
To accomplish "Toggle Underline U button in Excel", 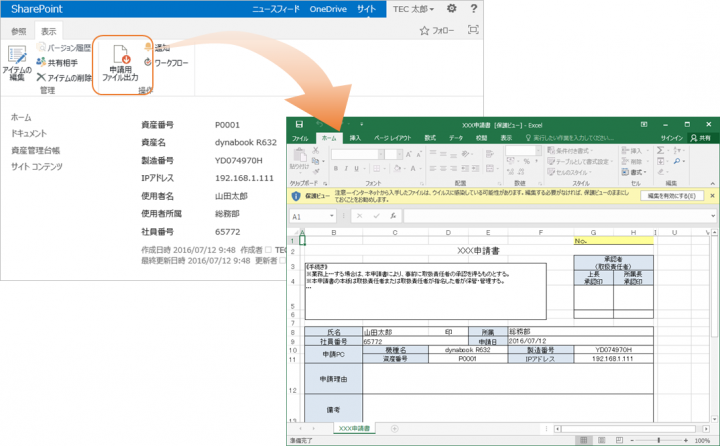I will pyautogui.click(x=356, y=169).
